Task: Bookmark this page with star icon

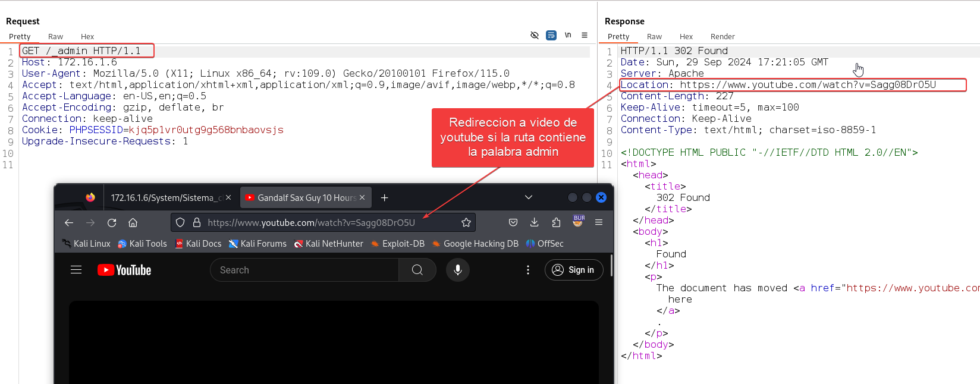Action: point(466,222)
